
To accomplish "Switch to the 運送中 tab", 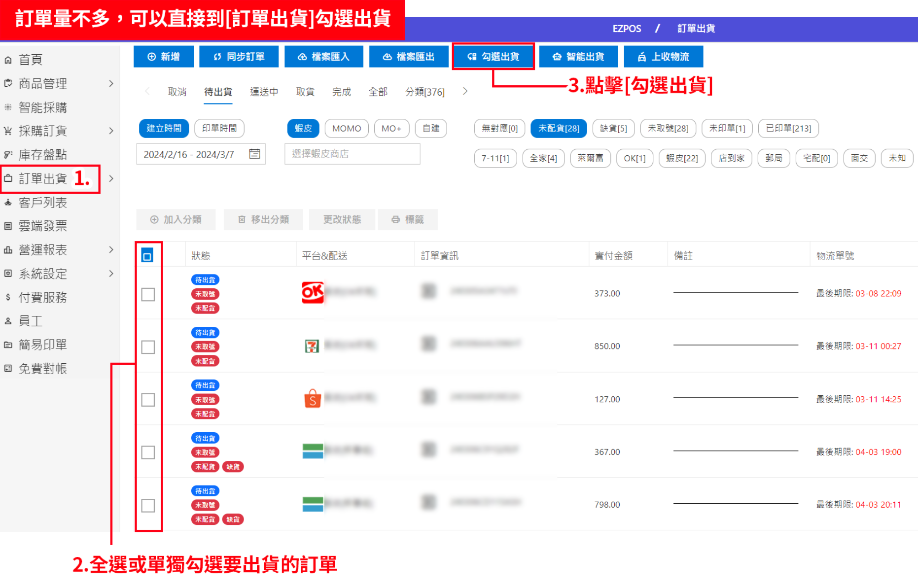I will tap(264, 92).
